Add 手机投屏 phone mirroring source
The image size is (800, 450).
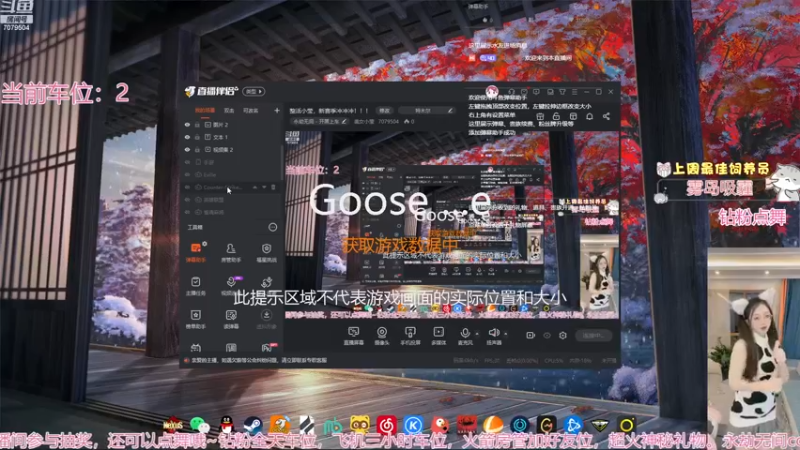(410, 336)
